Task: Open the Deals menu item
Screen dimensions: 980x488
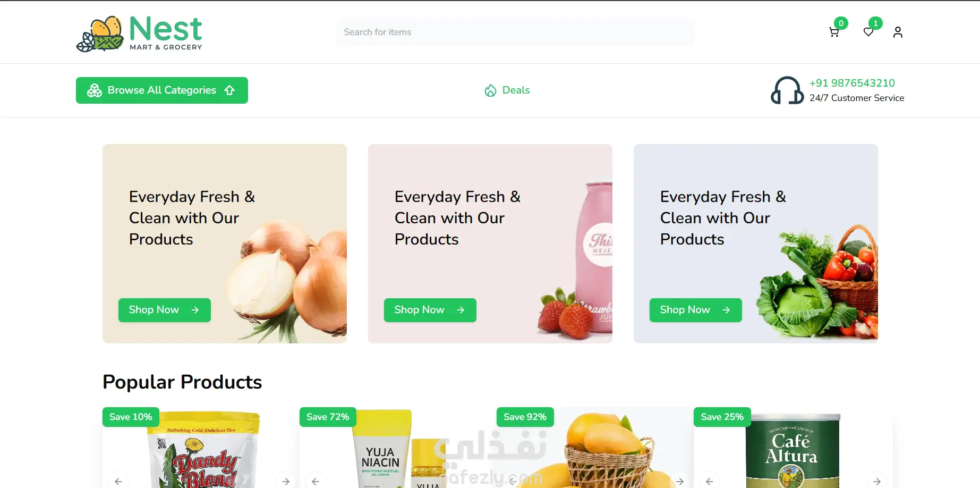Action: [507, 90]
